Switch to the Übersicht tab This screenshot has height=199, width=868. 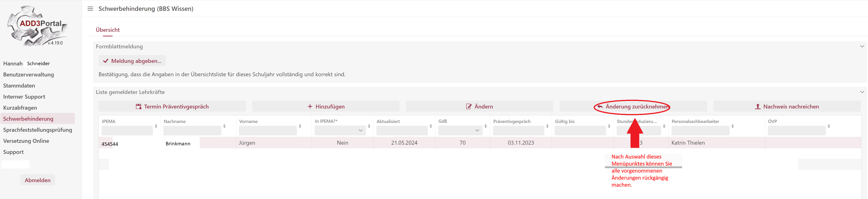[x=108, y=30]
